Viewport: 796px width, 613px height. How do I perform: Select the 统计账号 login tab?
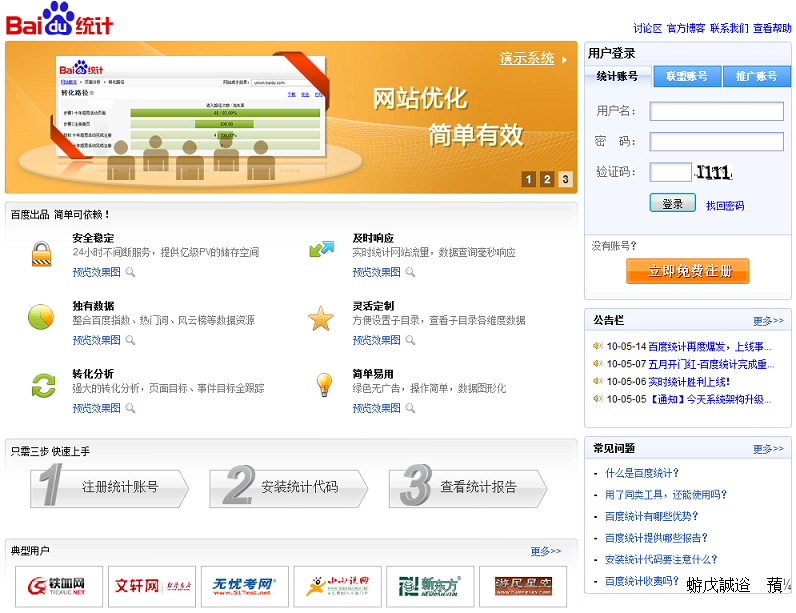tap(617, 77)
